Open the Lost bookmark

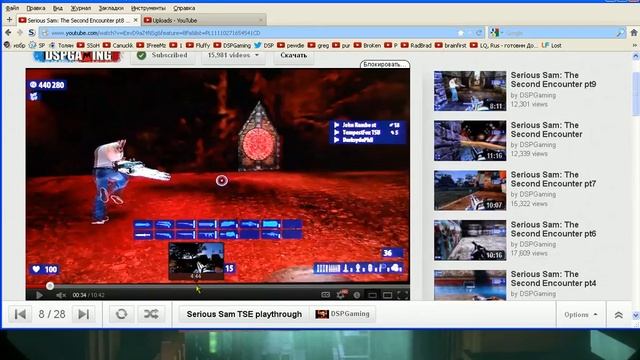click(x=551, y=45)
